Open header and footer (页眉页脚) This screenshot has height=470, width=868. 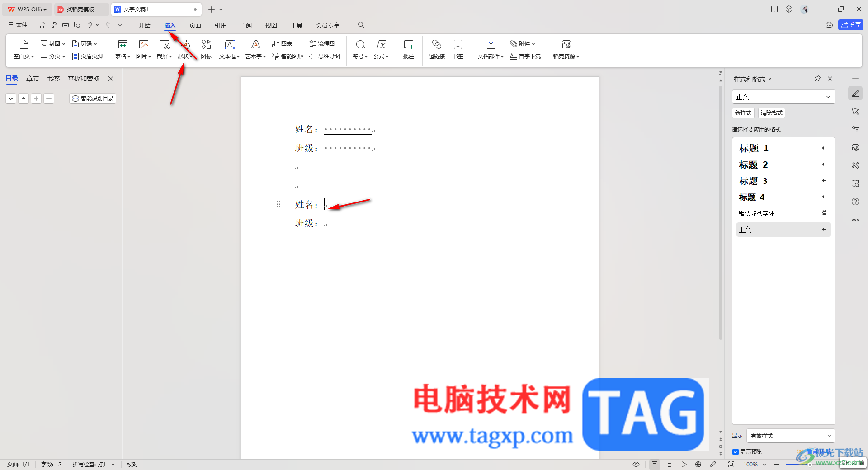[x=87, y=56]
